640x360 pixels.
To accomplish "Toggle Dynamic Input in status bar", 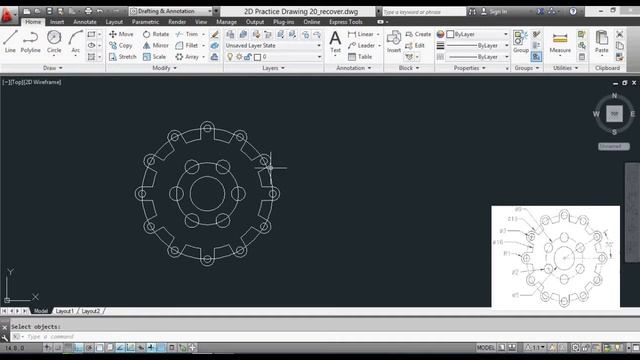I will point(141,348).
